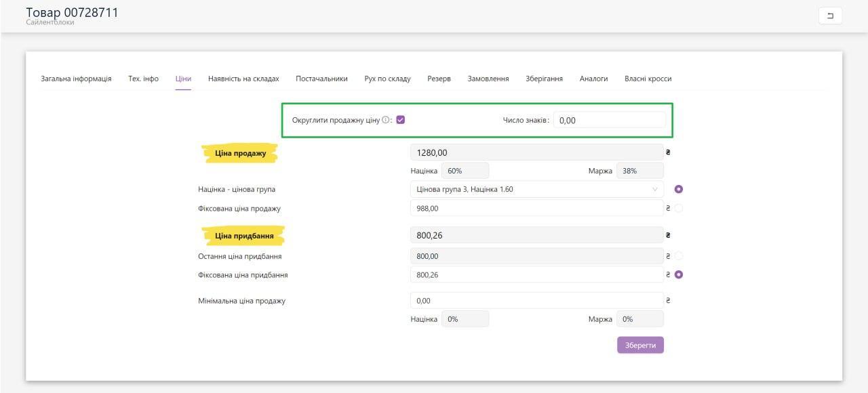Image resolution: width=868 pixels, height=393 pixels.
Task: Select the Фіксована ціна придбання radio button
Action: (678, 275)
